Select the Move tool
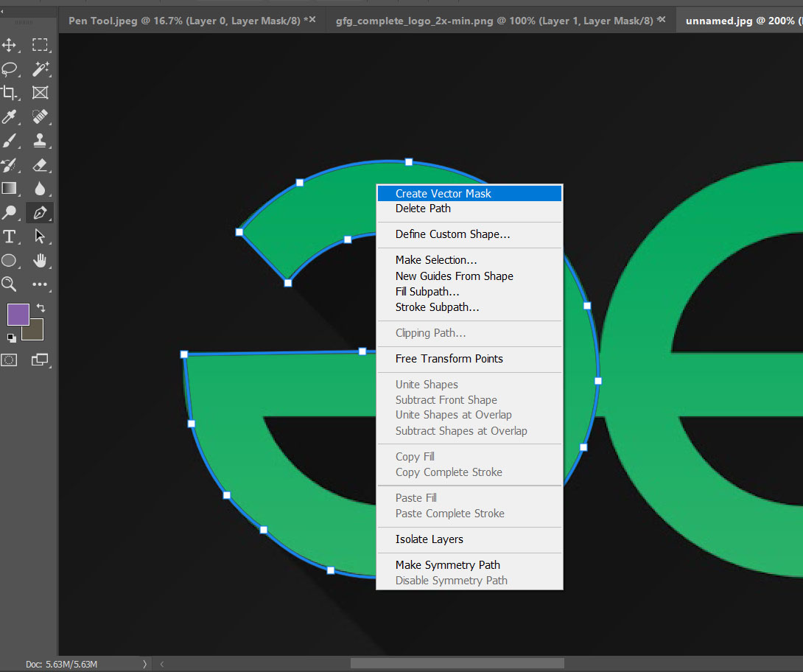The width and height of the screenshot is (803, 672). [x=10, y=45]
